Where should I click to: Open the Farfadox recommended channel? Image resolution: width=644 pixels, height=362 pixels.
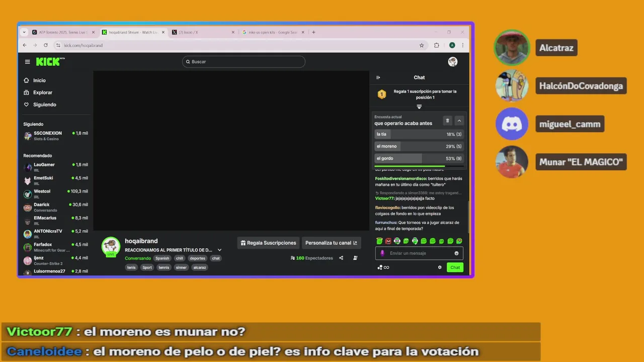coord(55,247)
